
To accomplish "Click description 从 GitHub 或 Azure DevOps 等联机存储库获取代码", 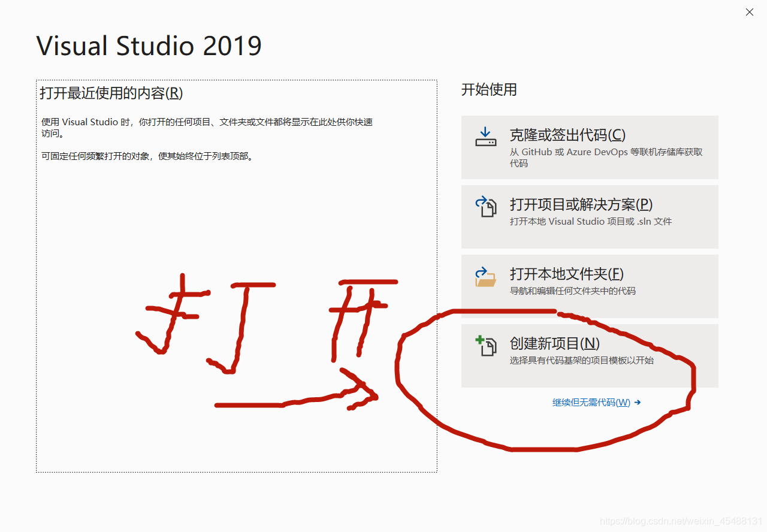I will point(606,158).
